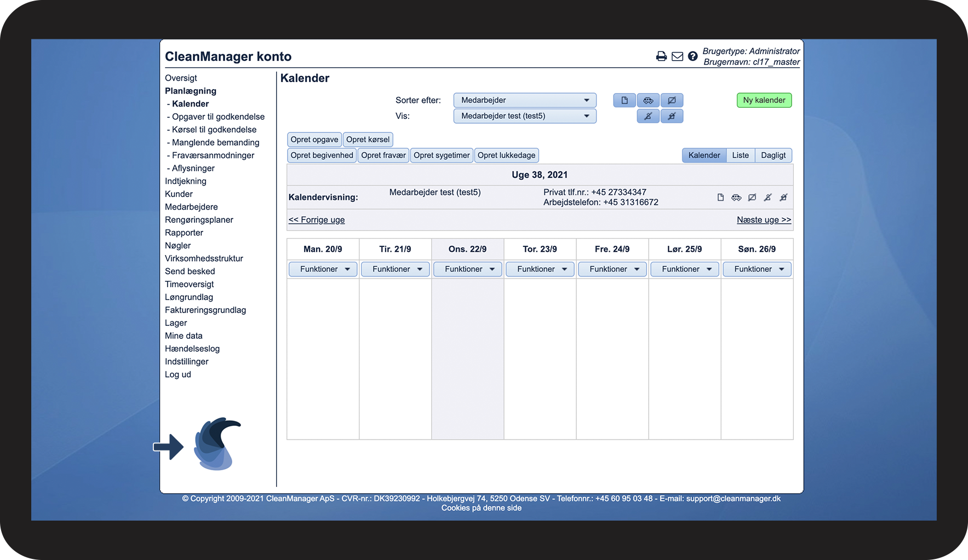Open Medarbejdere in the sidebar menu
The height and width of the screenshot is (560, 968).
coord(191,207)
